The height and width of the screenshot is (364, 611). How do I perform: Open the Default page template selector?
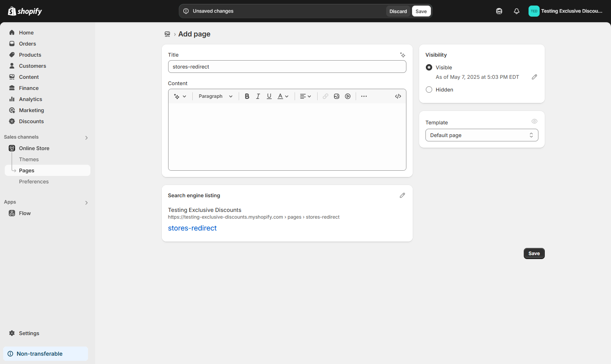point(482,135)
